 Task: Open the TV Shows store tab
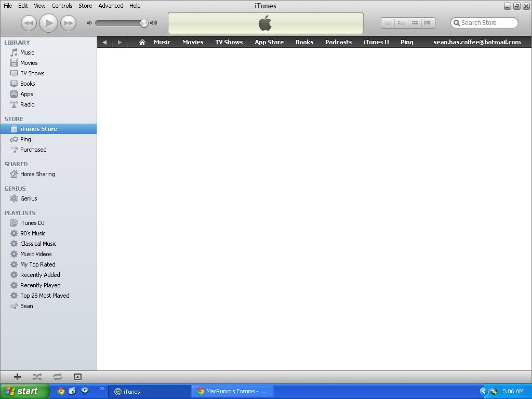click(x=229, y=42)
